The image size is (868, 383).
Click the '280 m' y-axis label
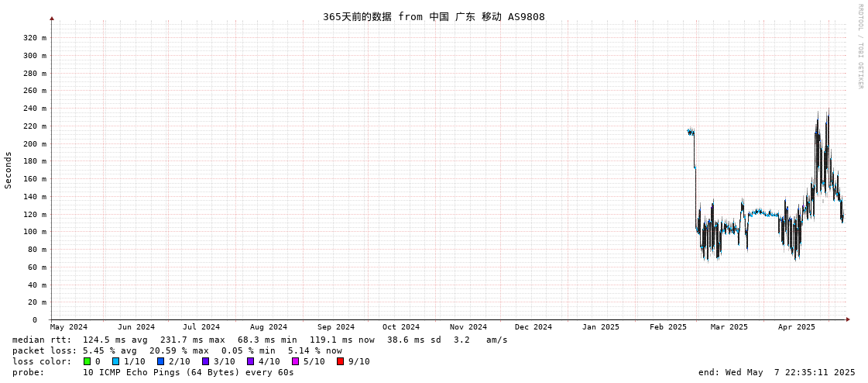(34, 73)
